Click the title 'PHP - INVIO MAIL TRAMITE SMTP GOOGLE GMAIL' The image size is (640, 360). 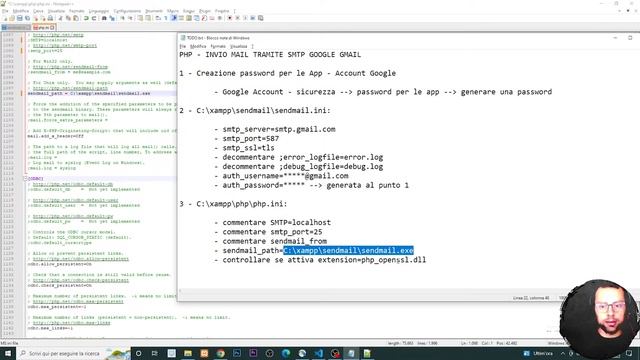pos(270,55)
